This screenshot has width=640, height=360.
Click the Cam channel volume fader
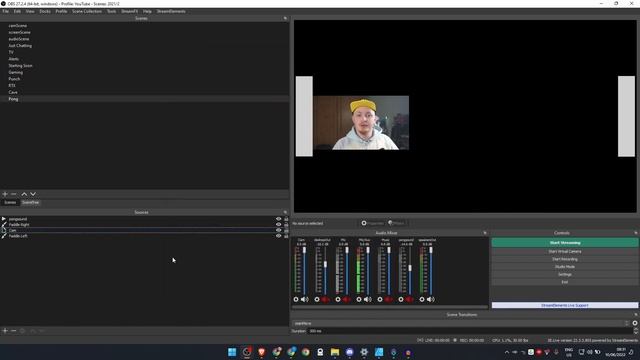point(304,250)
